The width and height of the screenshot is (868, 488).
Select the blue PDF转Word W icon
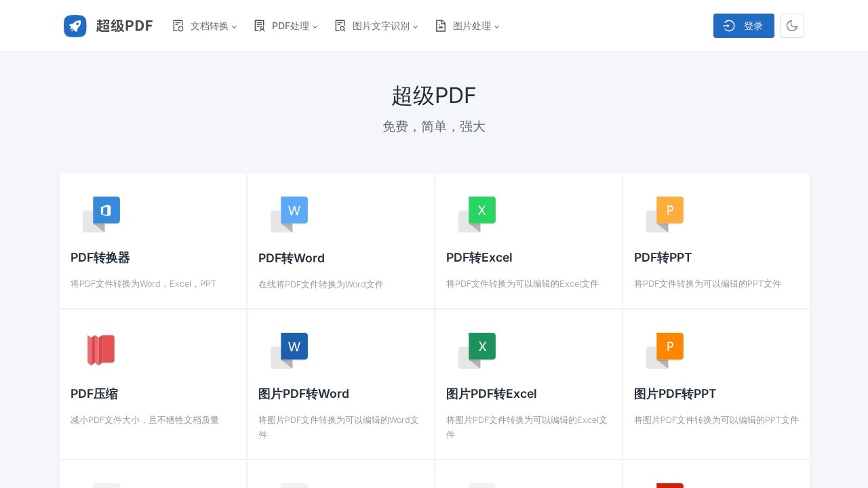[294, 211]
